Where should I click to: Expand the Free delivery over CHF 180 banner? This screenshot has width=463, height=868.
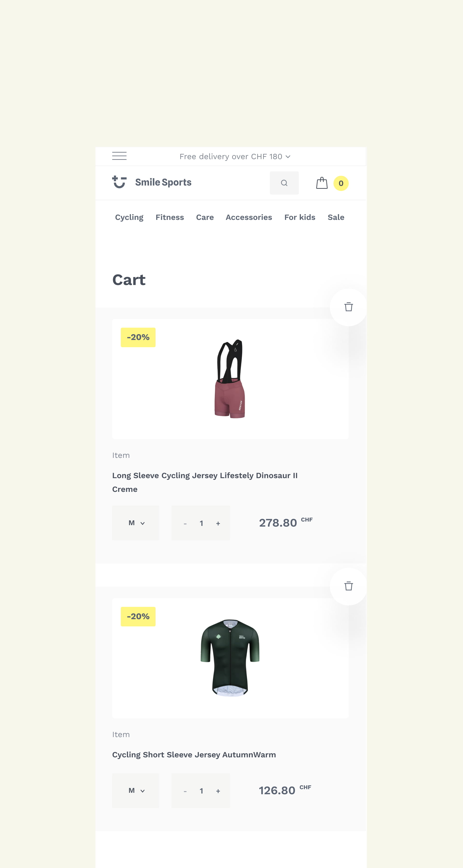coord(235,157)
